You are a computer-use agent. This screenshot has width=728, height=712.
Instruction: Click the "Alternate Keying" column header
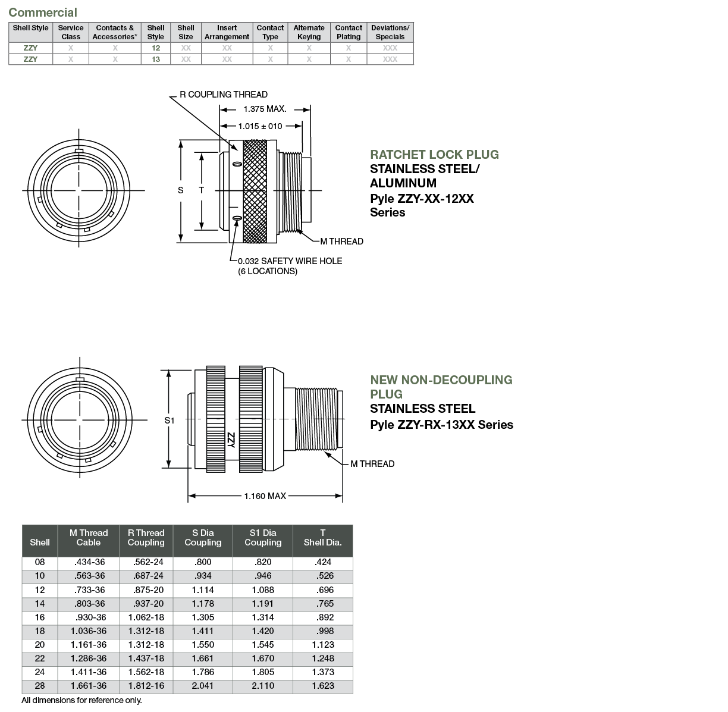click(309, 32)
